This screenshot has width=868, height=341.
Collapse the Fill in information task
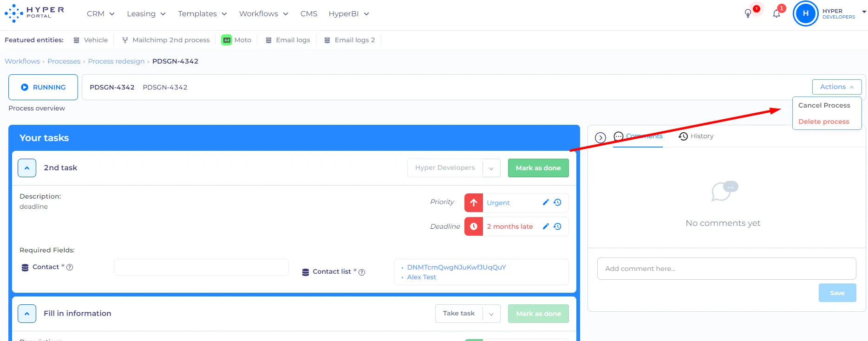tap(27, 314)
